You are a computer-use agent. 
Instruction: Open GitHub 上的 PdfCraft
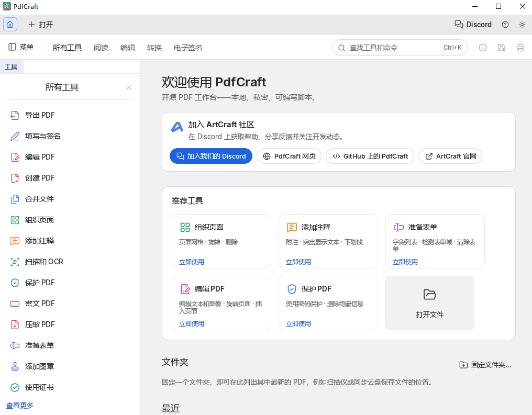click(x=370, y=156)
